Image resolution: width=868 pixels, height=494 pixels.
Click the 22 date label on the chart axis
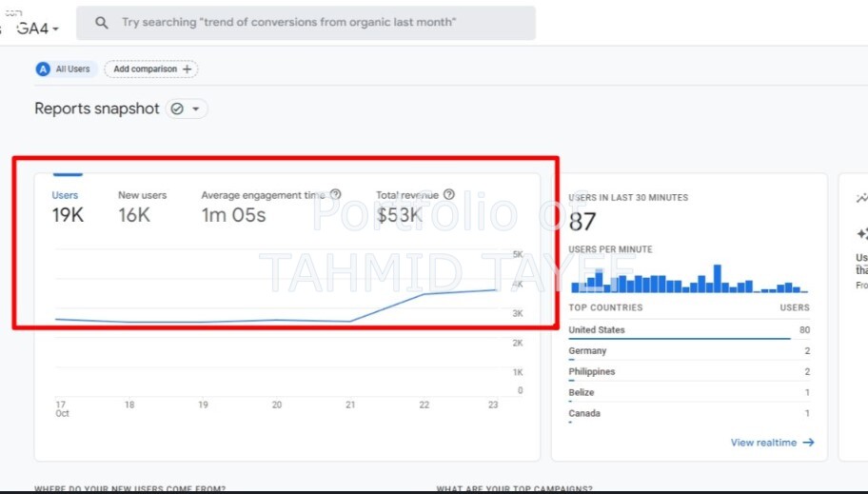424,405
